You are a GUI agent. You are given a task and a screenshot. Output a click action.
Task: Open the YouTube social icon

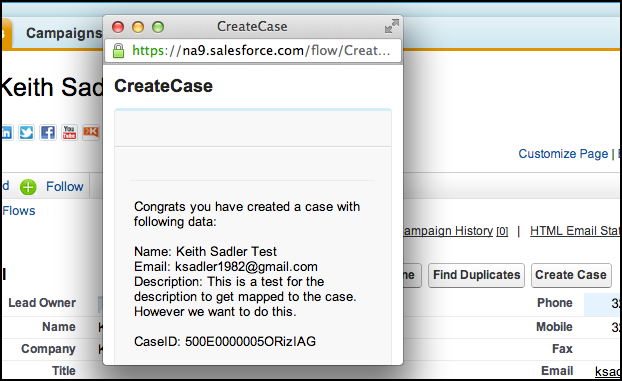tap(69, 132)
